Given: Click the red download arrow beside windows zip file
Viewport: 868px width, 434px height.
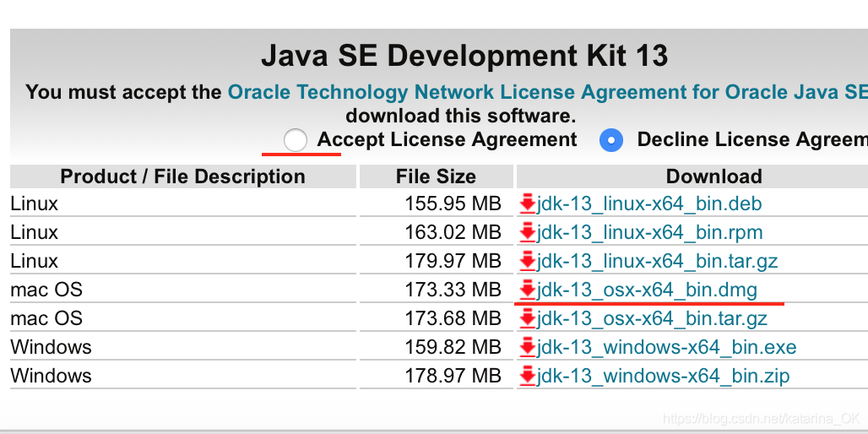Looking at the screenshot, I should tap(528, 377).
